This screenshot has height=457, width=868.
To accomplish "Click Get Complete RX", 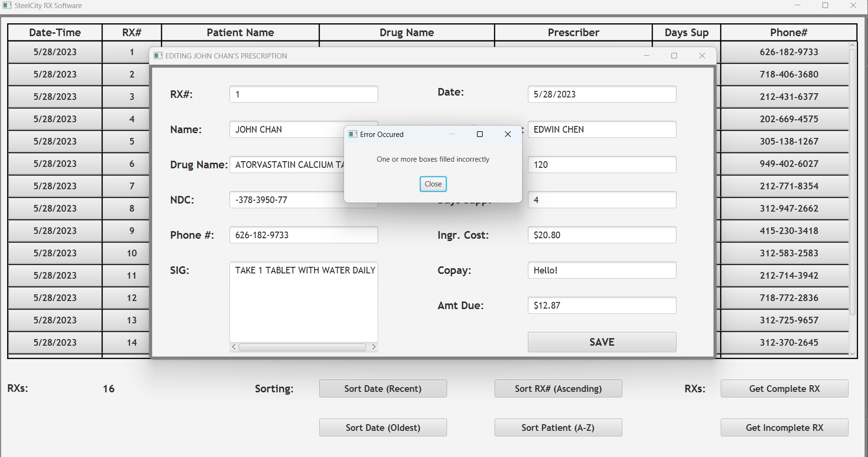I will pos(784,389).
